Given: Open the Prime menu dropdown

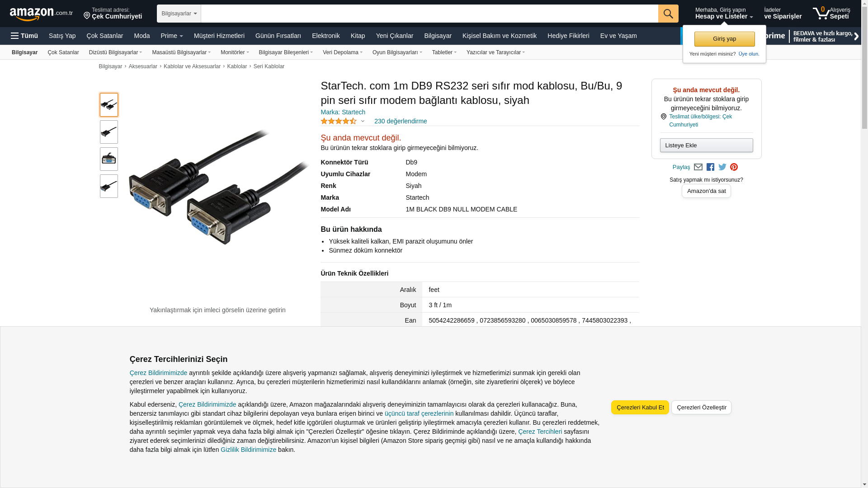Looking at the screenshot, I should 172,36.
